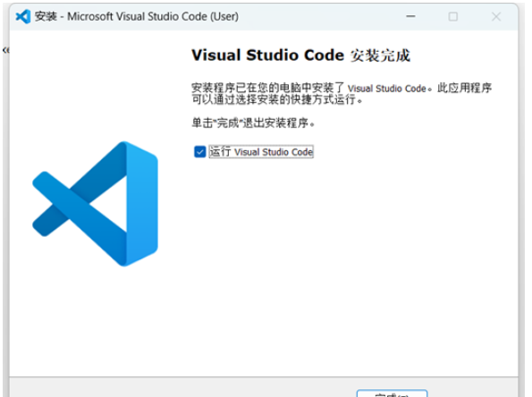Minimize the installer window
This screenshot has width=532, height=397.
[x=410, y=16]
